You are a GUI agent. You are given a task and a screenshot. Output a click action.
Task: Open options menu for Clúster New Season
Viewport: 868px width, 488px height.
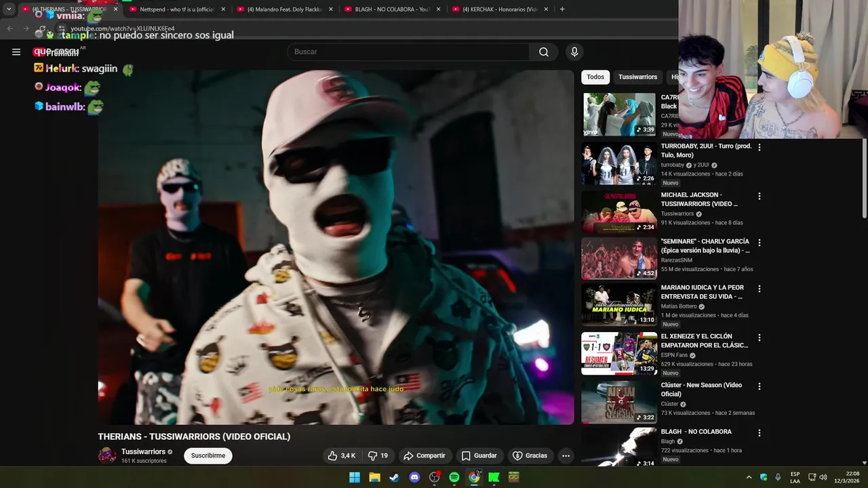coord(759,386)
